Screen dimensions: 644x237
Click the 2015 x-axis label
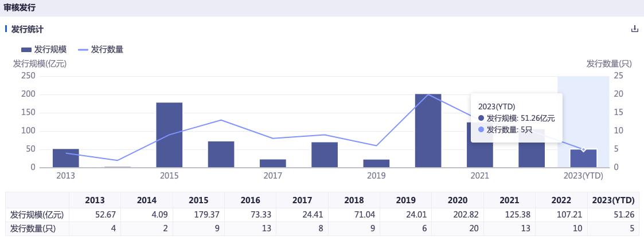(x=169, y=176)
